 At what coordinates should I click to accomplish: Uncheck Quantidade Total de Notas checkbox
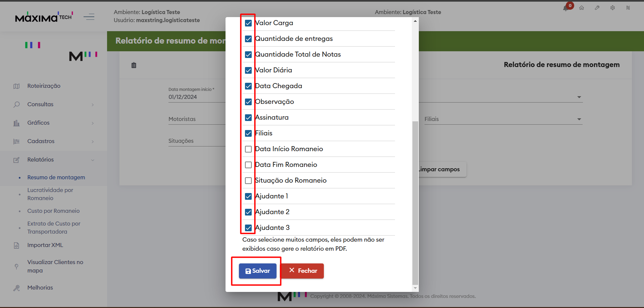248,55
